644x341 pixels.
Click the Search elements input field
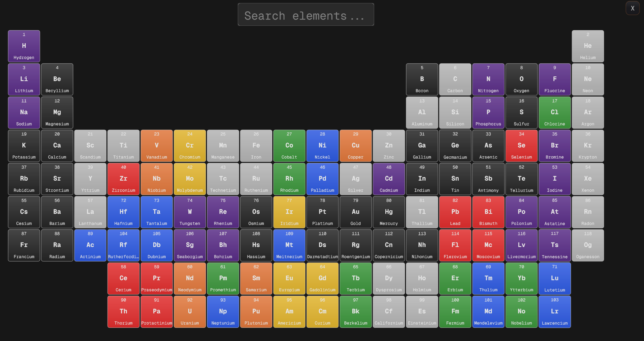point(306,15)
